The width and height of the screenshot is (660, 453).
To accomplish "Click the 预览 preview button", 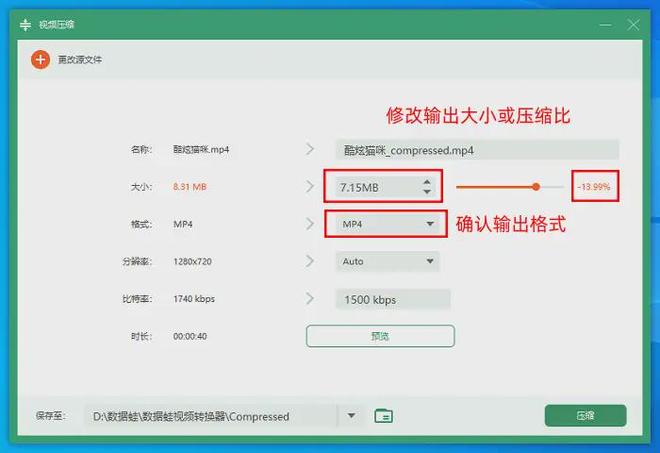I will click(x=380, y=336).
